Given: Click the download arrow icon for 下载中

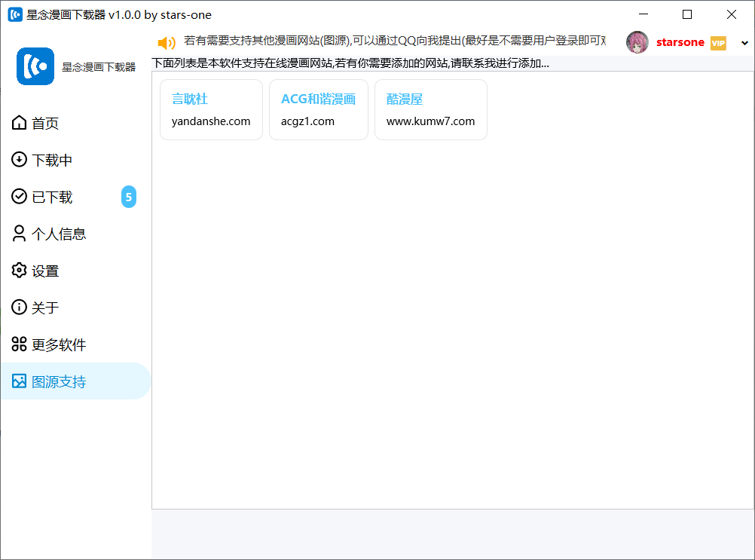Looking at the screenshot, I should click(x=19, y=160).
